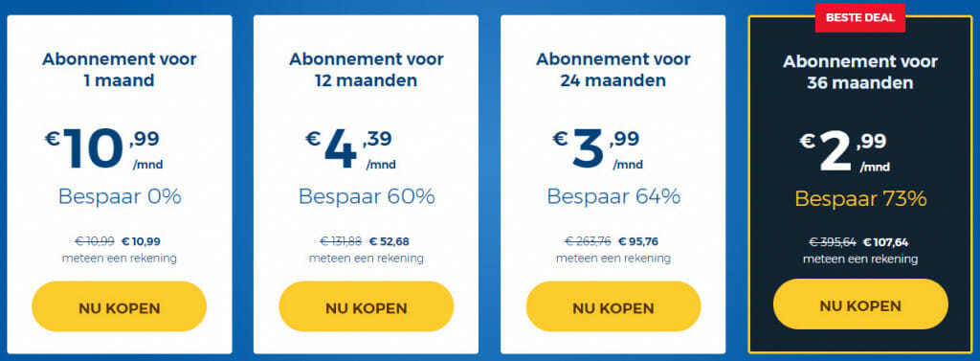Image resolution: width=980 pixels, height=361 pixels.
Task: Click the red BESTE DEAL badge
Action: (860, 17)
